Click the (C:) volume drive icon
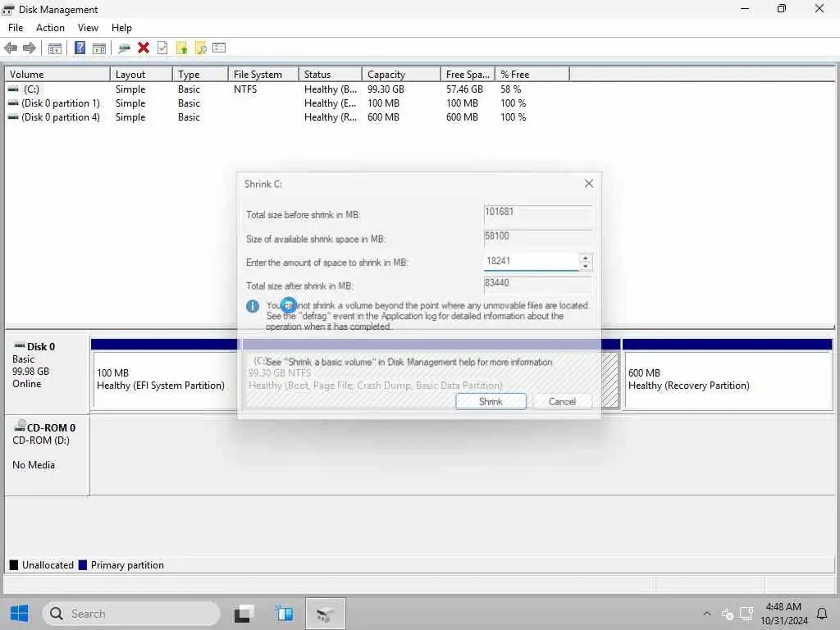 tap(13, 89)
